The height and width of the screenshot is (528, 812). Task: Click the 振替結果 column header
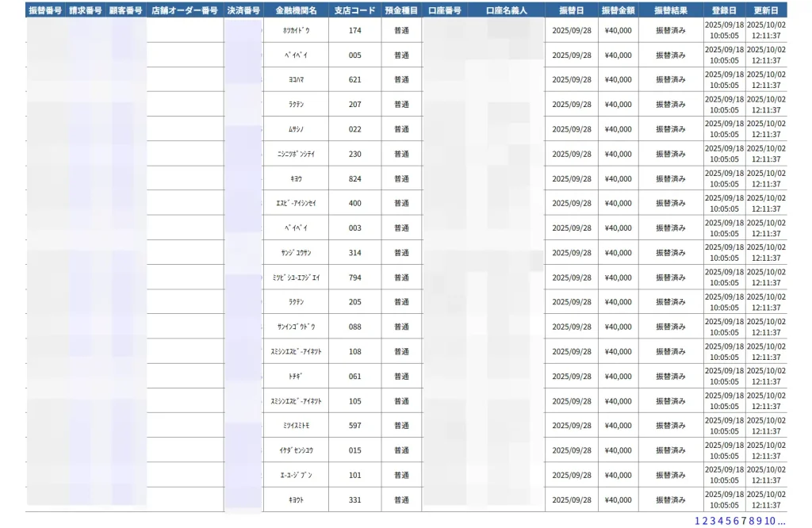tap(670, 10)
